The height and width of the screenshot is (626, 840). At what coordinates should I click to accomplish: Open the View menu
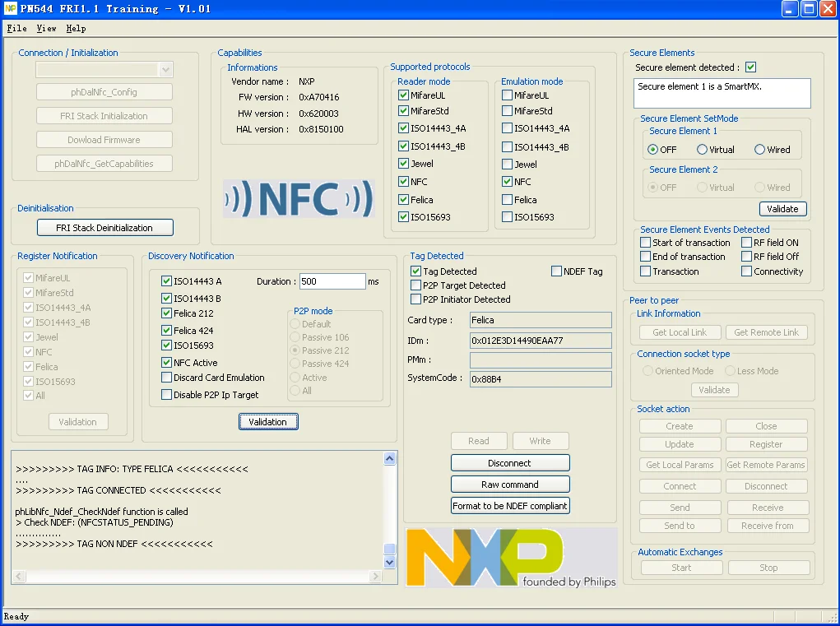pyautogui.click(x=46, y=29)
